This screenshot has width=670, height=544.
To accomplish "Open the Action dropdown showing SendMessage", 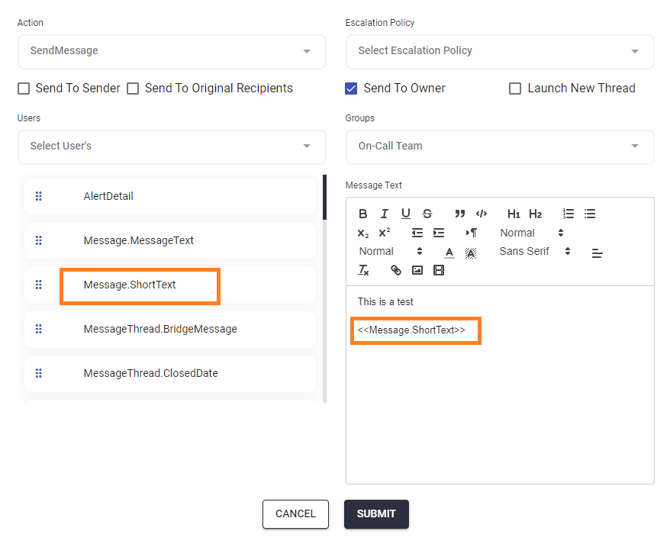I will coord(172,51).
